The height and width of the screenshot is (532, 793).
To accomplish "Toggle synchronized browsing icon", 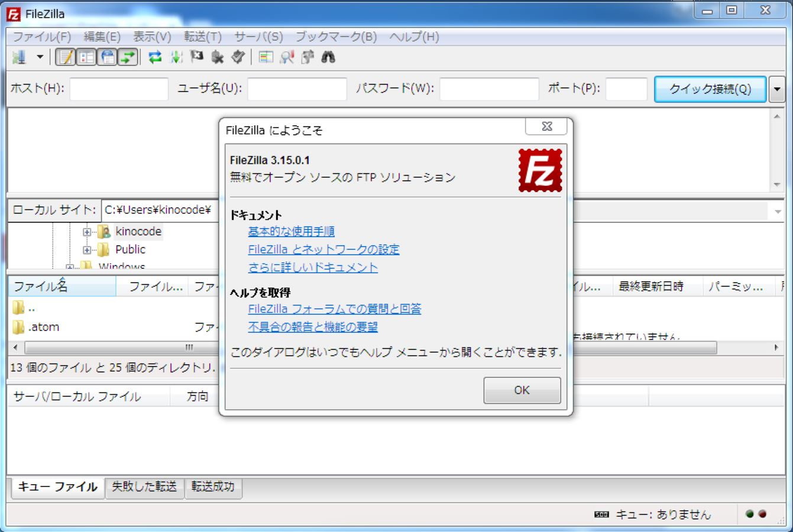I will coord(308,57).
